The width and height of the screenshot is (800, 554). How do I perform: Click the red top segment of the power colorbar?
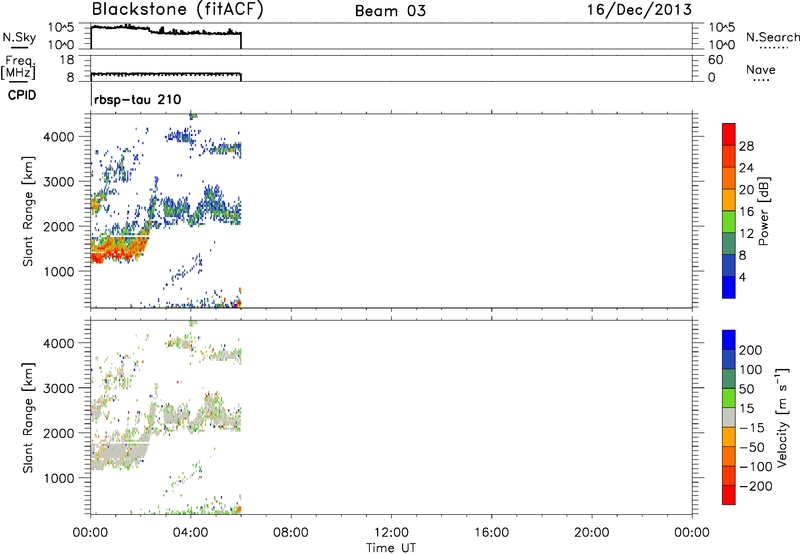coord(729,134)
